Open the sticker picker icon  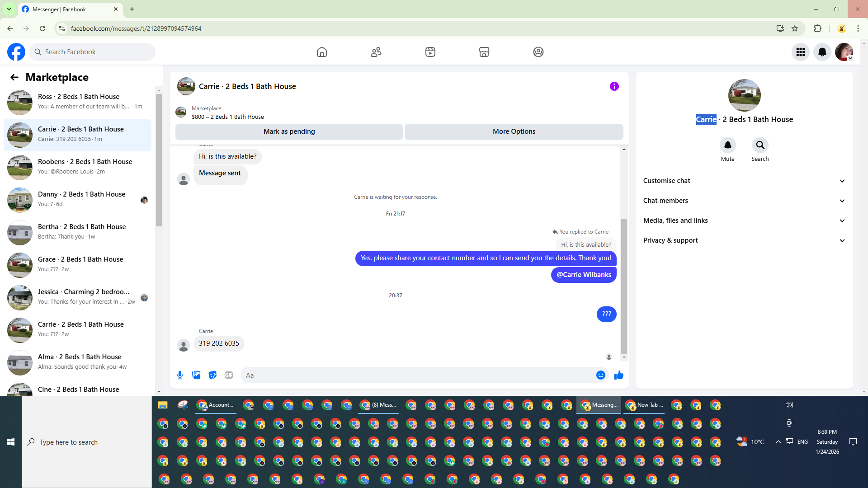212,375
